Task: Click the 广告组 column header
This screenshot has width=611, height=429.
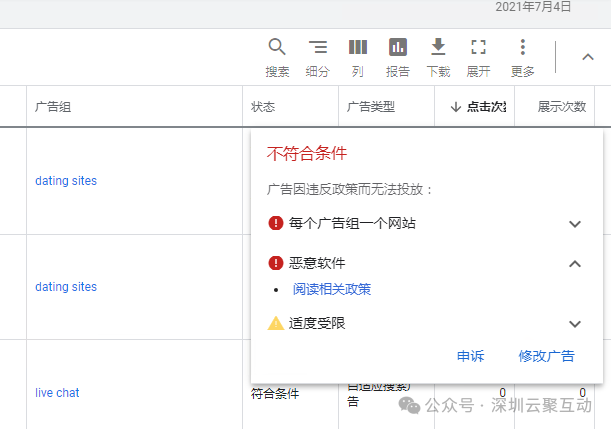Action: [53, 107]
